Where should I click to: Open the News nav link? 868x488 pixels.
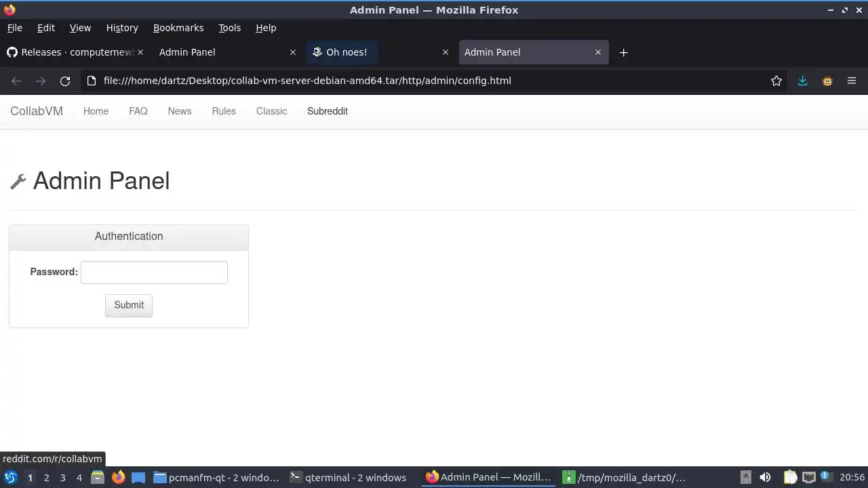[180, 111]
